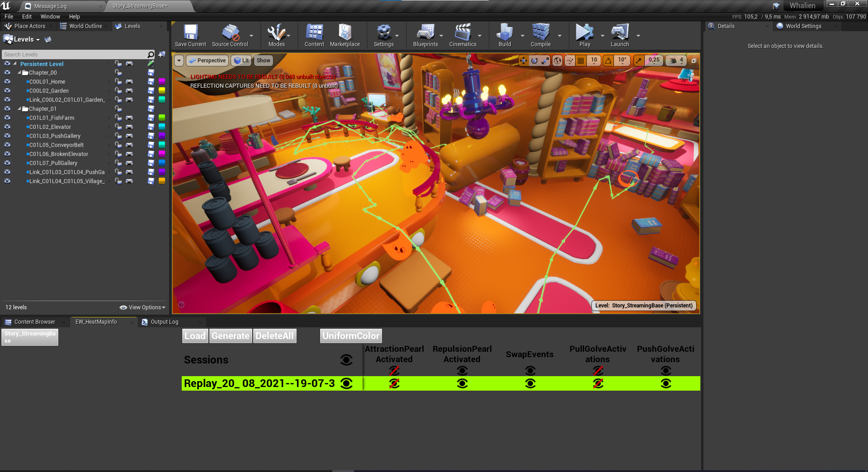The width and height of the screenshot is (868, 472).
Task: Toggle grid snapping in viewport
Action: [x=581, y=61]
